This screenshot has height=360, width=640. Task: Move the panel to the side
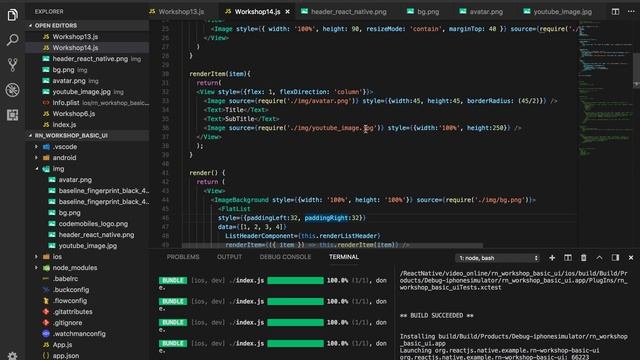615,258
